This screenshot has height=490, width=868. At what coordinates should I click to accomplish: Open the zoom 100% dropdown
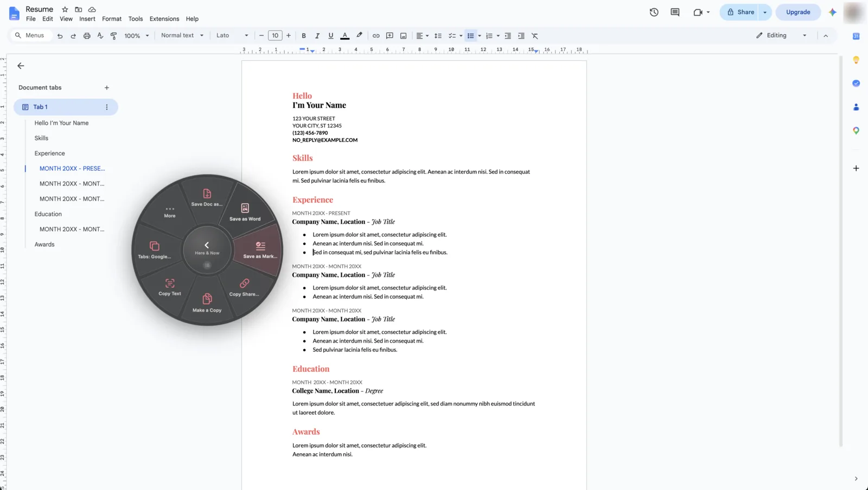tap(137, 36)
